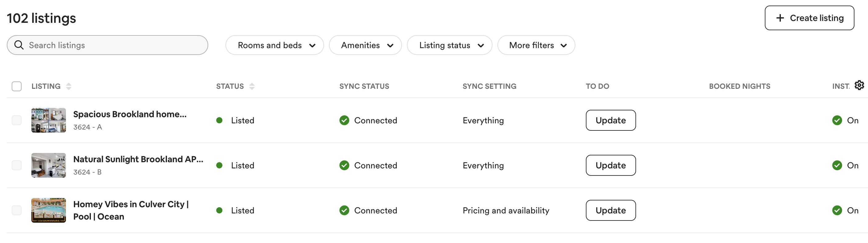Open the Homey Vibes pool thumbnail
This screenshot has height=243, width=868.
(x=49, y=210)
